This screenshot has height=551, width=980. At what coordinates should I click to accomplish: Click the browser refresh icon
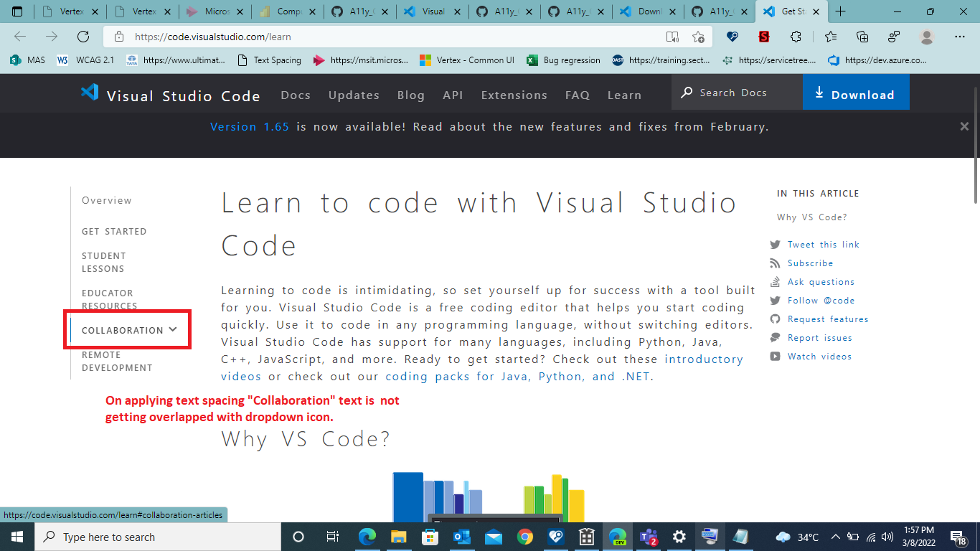(83, 36)
